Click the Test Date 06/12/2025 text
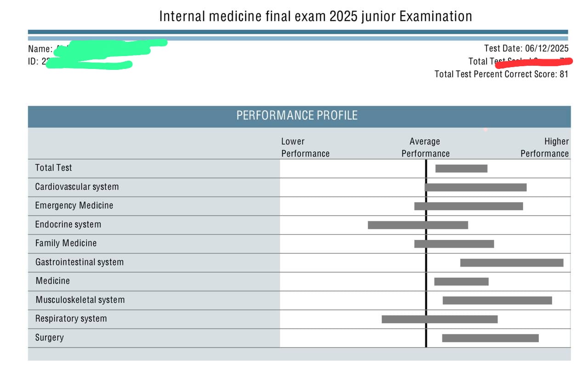 (526, 48)
